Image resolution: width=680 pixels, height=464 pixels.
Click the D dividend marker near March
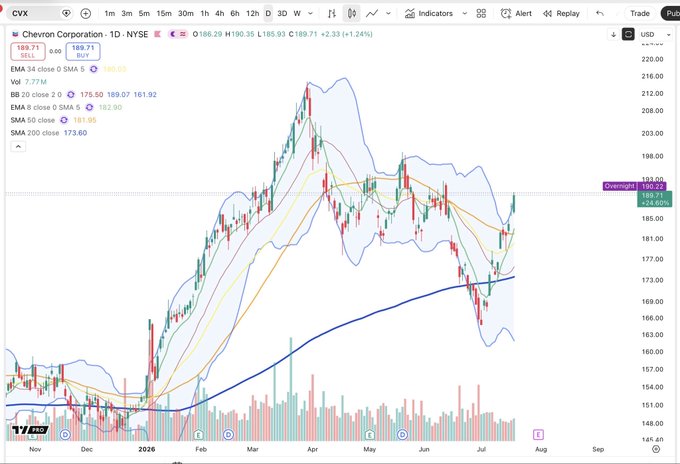click(229, 434)
